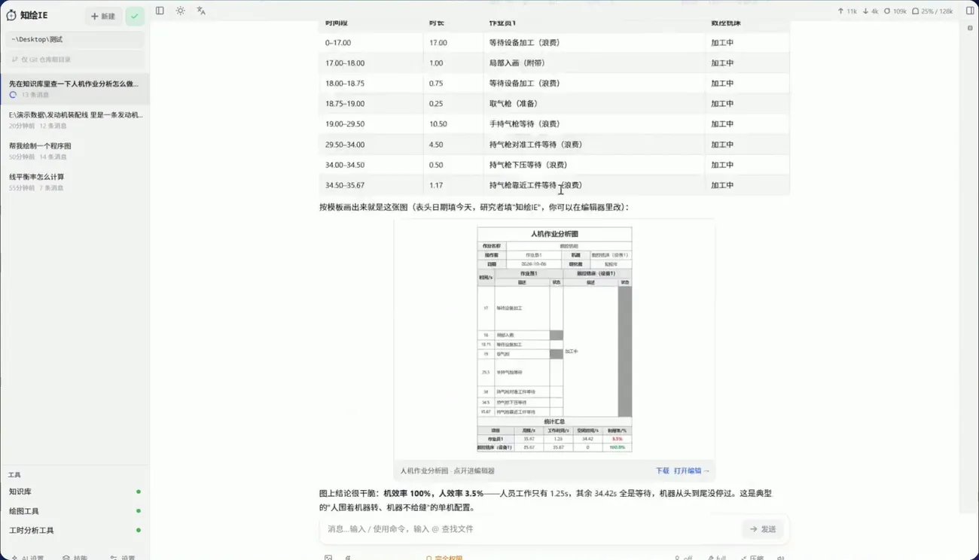
Task: Open AI 设置 at sidebar bottom
Action: [27, 558]
